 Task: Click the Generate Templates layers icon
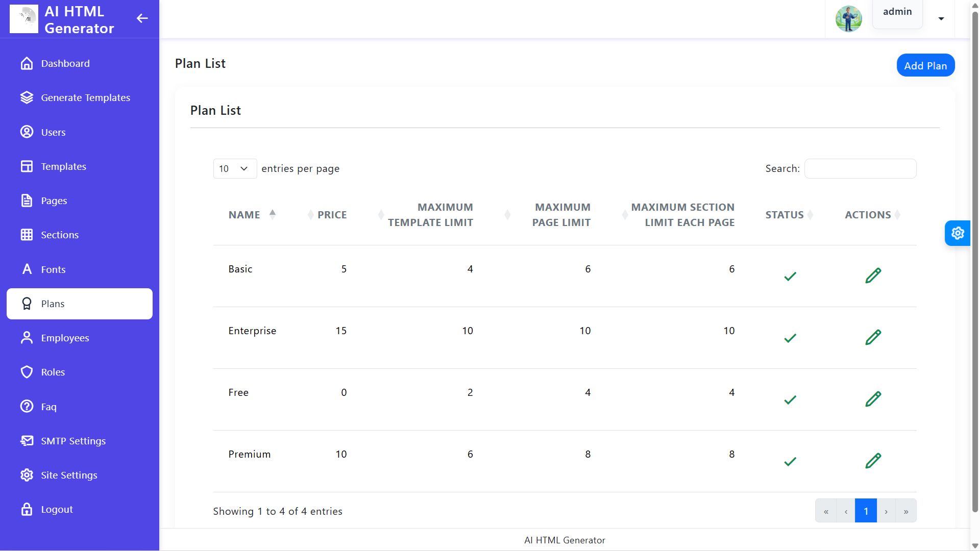(x=27, y=97)
